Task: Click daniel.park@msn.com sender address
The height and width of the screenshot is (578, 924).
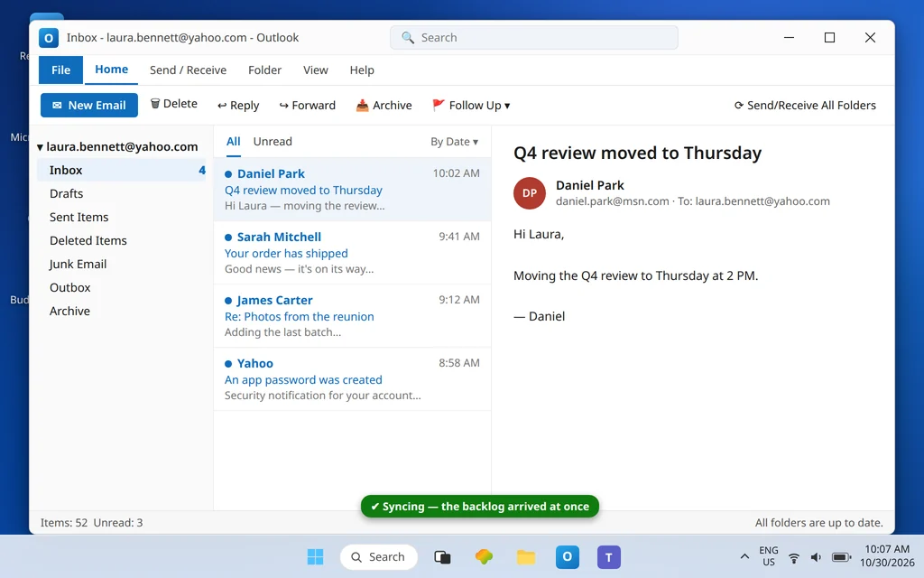Action: (613, 201)
